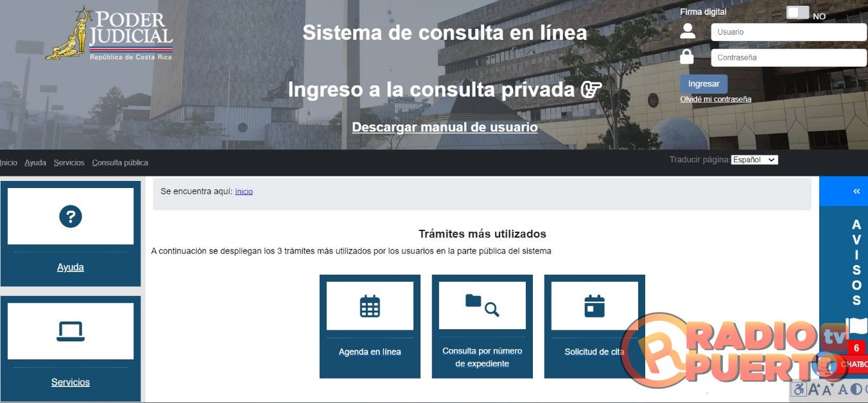Image resolution: width=868 pixels, height=403 pixels.
Task: Collapse the Avisos panel with double chevron
Action: click(856, 191)
